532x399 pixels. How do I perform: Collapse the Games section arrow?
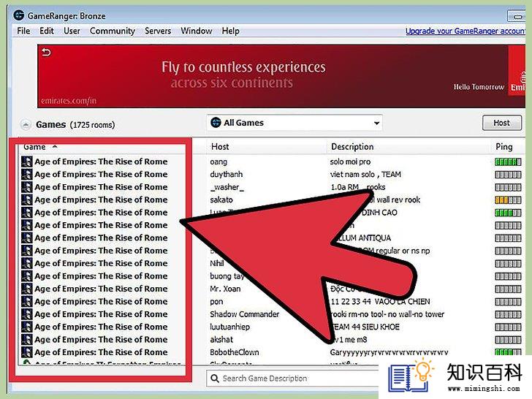[26, 125]
